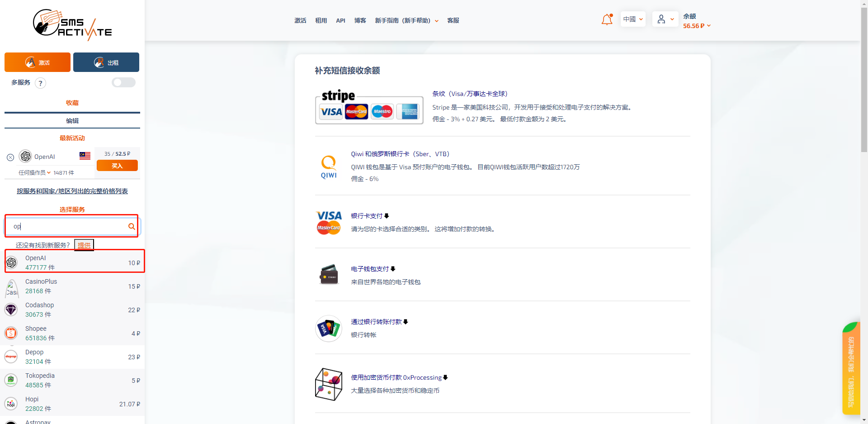Select the Tokopedia service icon

11,380
